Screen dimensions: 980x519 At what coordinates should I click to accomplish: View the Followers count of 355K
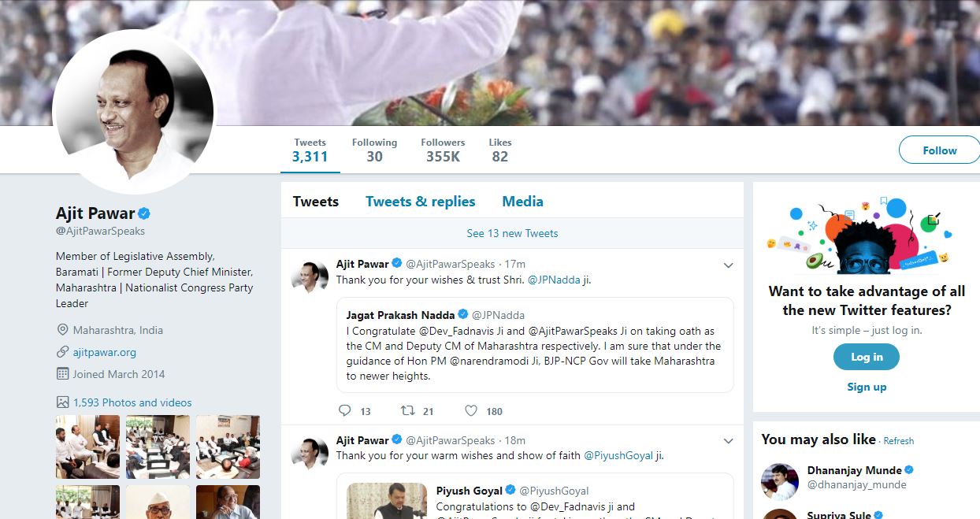(x=443, y=150)
